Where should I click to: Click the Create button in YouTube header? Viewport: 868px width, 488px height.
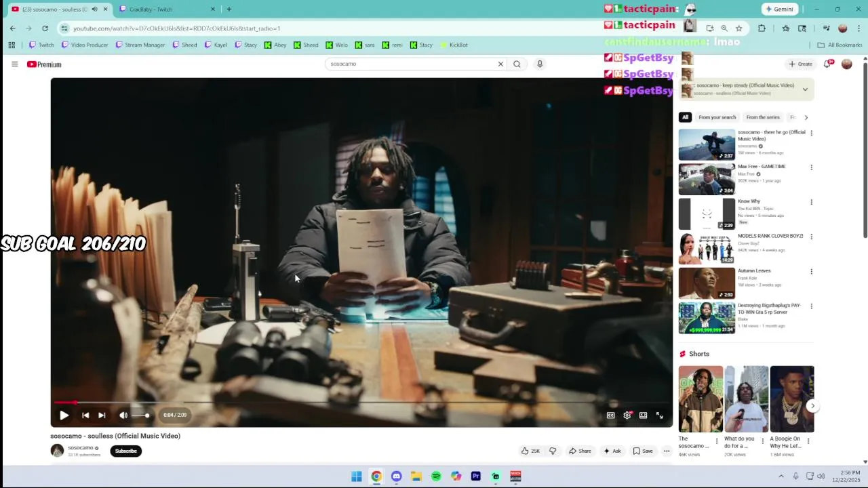(800, 64)
